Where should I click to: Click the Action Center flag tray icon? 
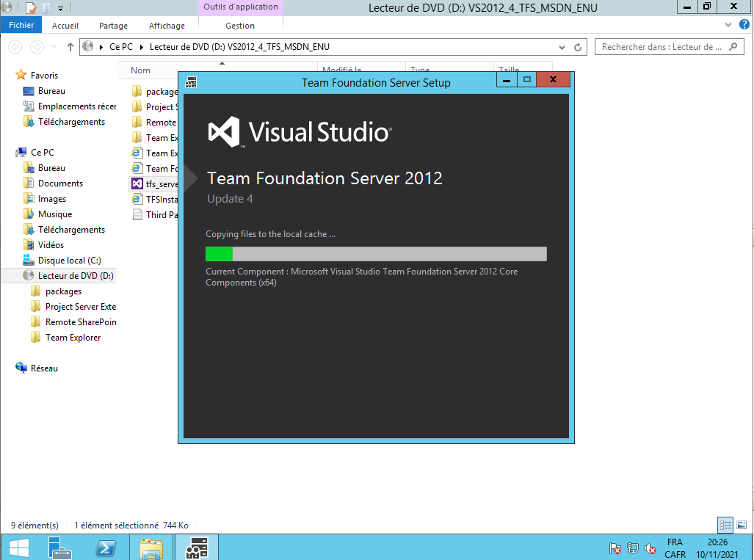pos(615,548)
